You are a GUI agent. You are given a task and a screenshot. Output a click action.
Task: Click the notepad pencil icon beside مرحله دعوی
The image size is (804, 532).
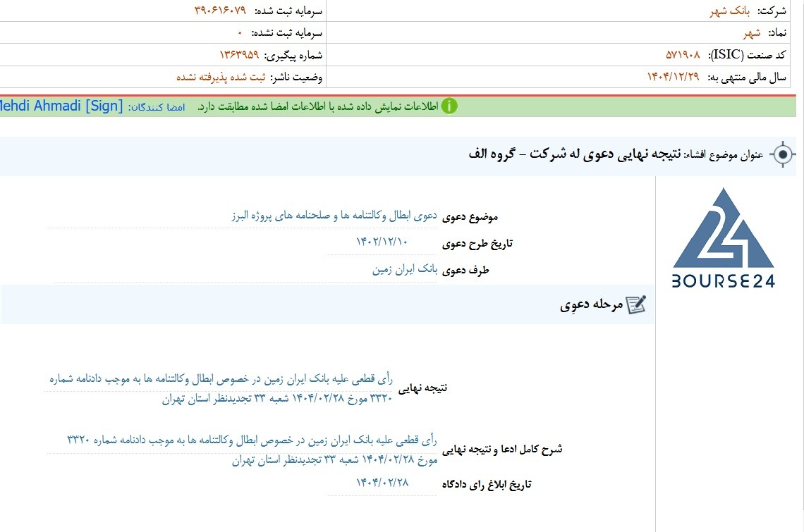pyautogui.click(x=636, y=304)
